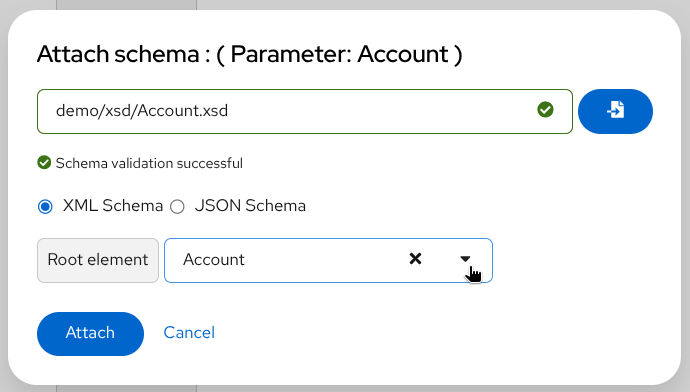Click the import schema file button
This screenshot has height=392, width=690.
615,111
